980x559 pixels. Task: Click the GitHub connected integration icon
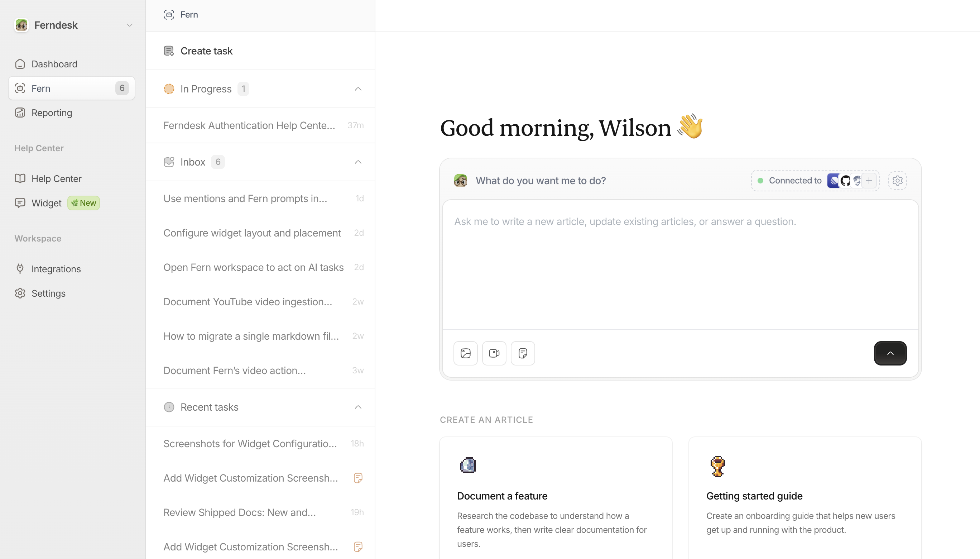pyautogui.click(x=845, y=181)
